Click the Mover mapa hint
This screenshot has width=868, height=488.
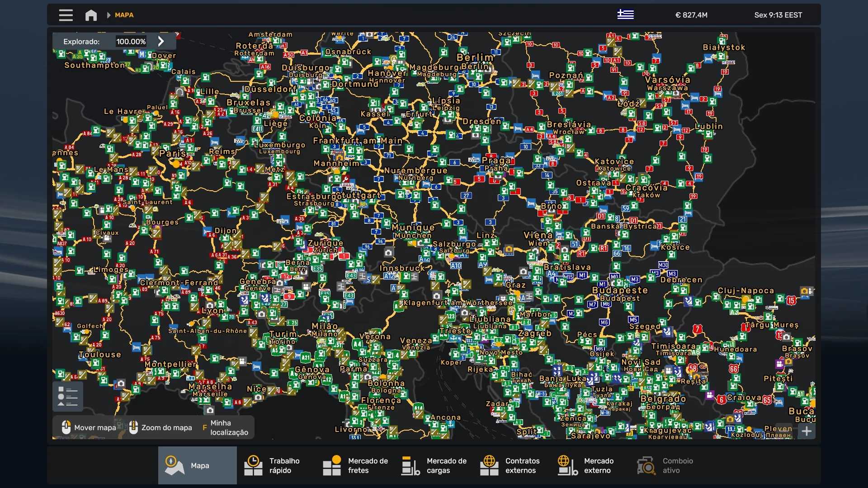pos(89,427)
